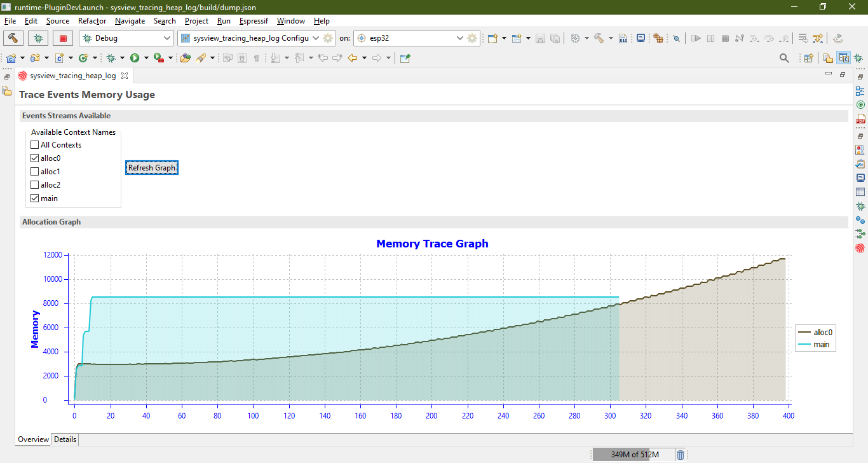
Task: Click the heap status memory bar
Action: point(630,455)
